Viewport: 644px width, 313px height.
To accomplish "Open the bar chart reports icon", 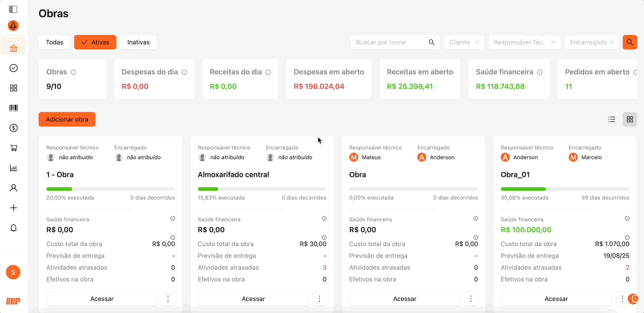I will coord(14,168).
